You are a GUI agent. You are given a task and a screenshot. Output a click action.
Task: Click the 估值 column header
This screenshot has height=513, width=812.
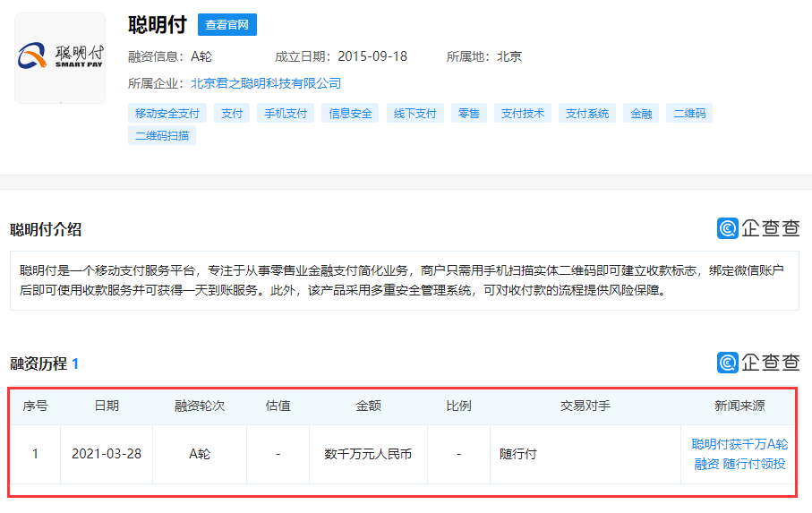point(278,406)
